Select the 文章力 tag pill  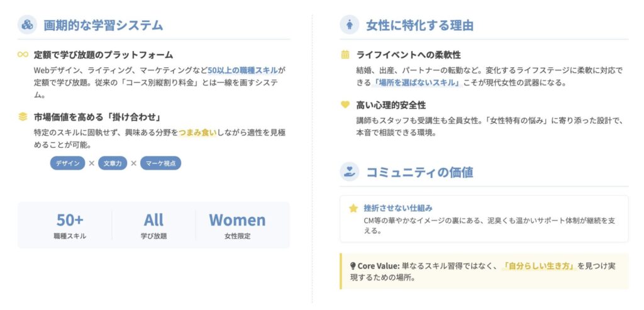coord(113,163)
